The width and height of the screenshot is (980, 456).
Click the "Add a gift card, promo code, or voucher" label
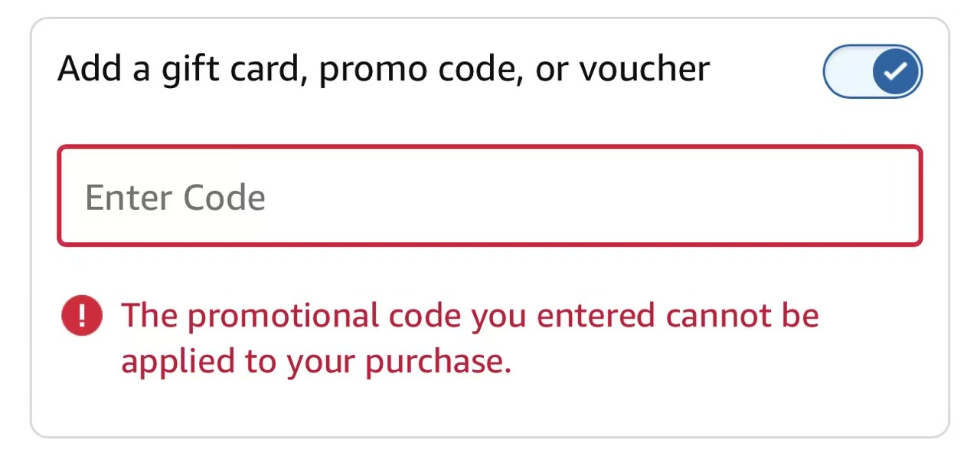[x=384, y=70]
